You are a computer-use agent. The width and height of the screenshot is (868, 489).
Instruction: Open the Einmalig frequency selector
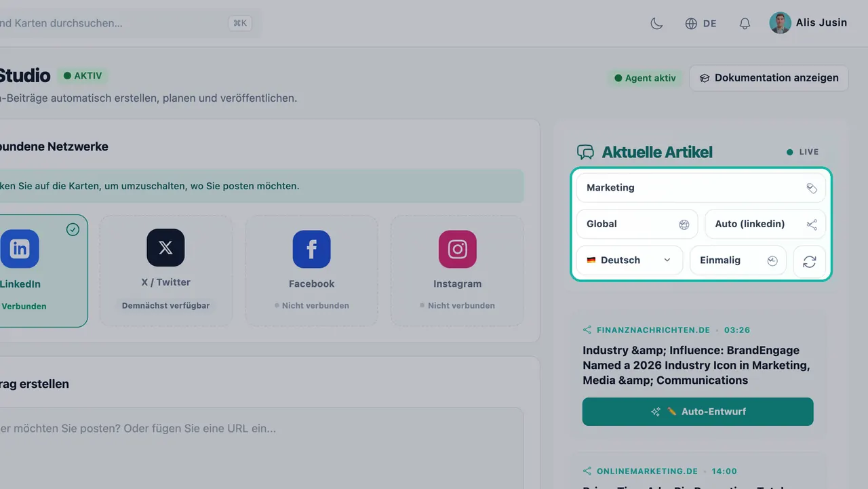738,260
